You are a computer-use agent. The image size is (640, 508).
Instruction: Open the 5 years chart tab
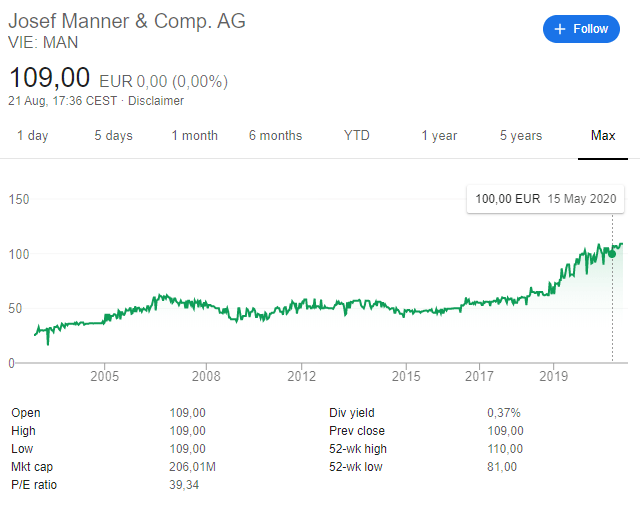521,135
